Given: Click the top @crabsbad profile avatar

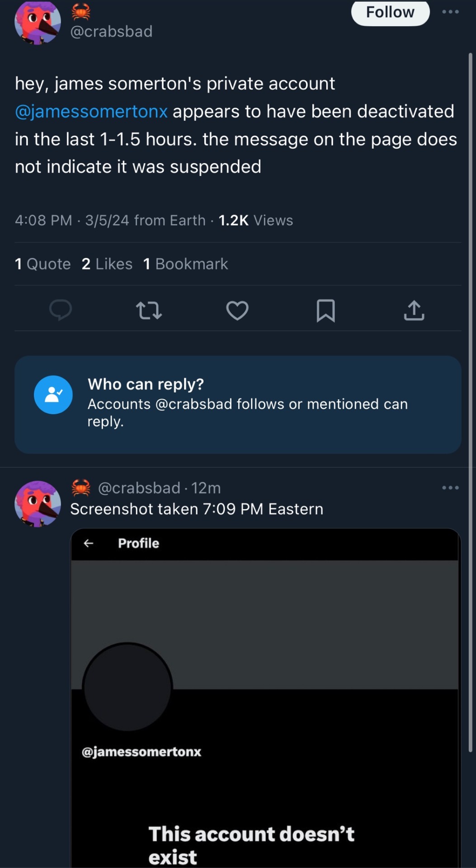Looking at the screenshot, I should click(x=38, y=22).
